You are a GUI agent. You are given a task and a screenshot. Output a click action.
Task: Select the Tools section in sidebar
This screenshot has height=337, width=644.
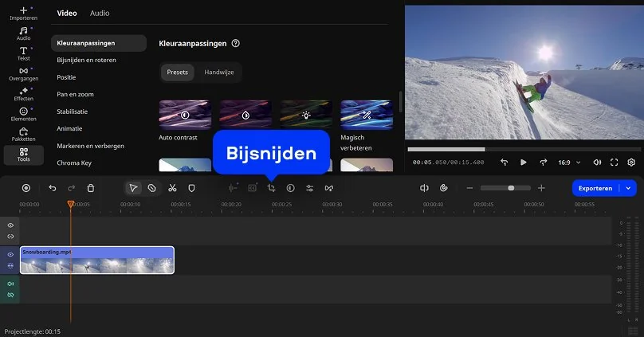click(23, 155)
